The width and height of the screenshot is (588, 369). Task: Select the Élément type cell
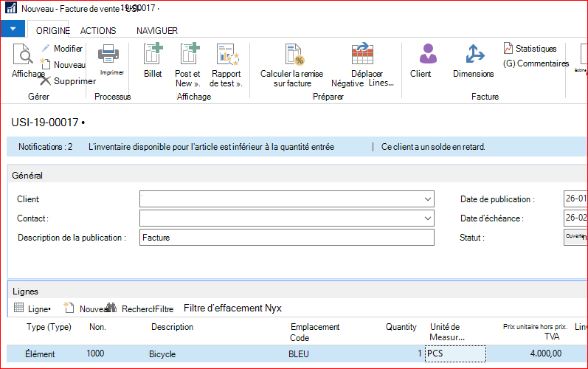click(40, 354)
